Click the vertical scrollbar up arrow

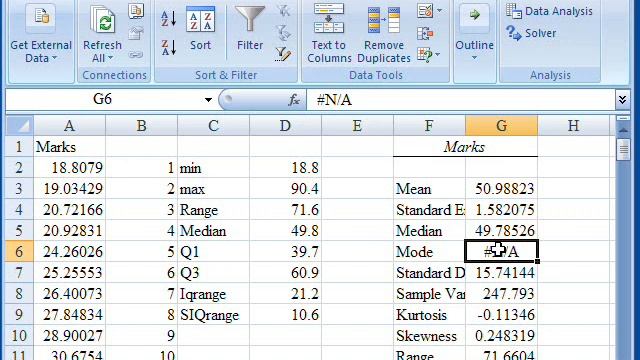(x=623, y=131)
